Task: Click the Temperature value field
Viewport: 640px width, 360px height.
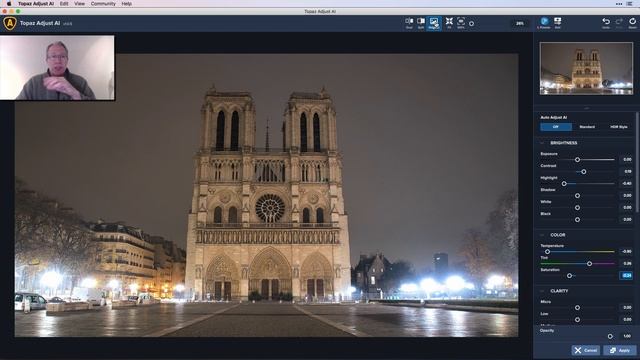Action: point(627,252)
